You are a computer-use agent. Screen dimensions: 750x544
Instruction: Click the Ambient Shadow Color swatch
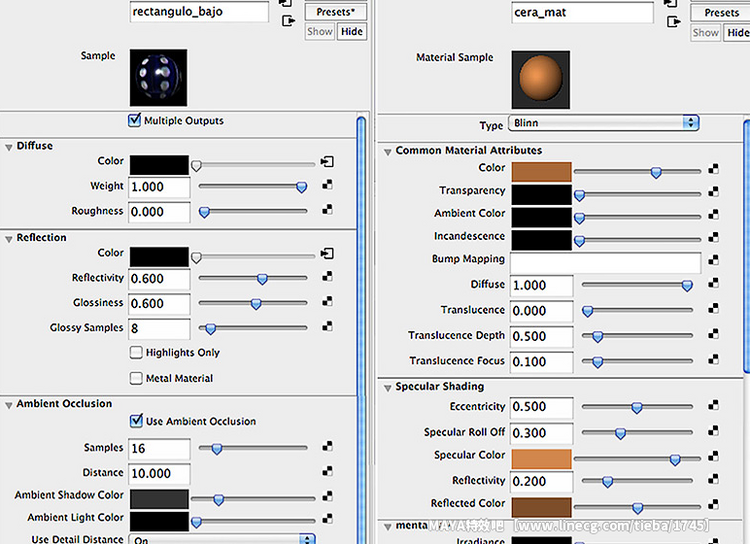pyautogui.click(x=159, y=499)
